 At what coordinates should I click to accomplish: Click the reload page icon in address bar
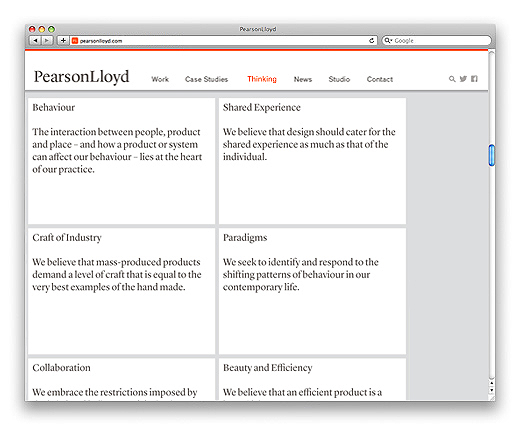(371, 41)
